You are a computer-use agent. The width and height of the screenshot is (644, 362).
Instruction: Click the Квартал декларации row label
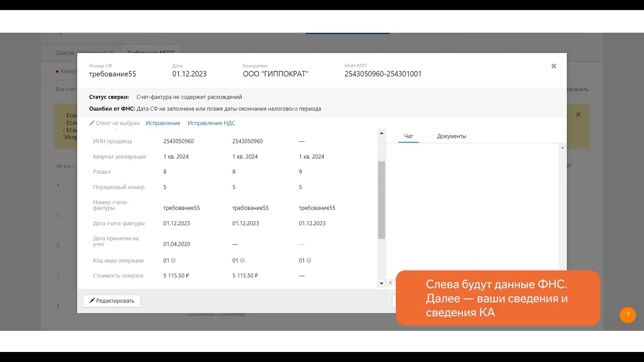[120, 156]
